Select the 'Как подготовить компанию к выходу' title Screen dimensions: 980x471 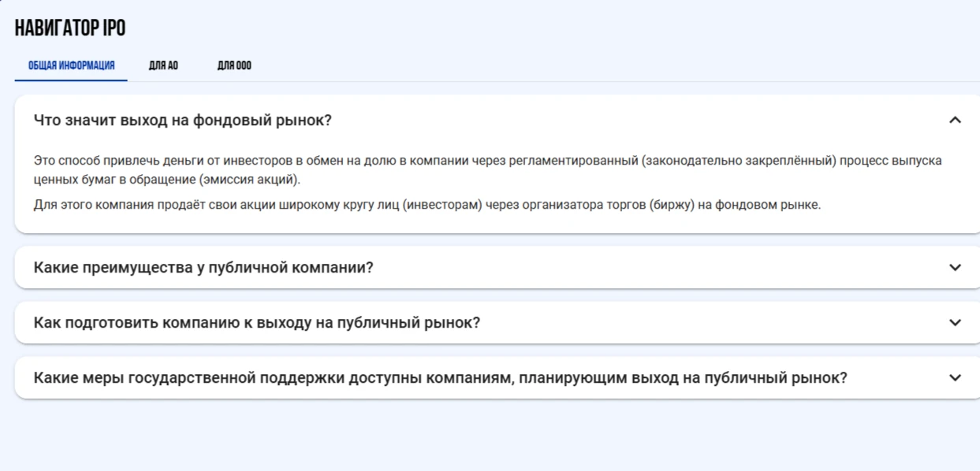click(257, 323)
